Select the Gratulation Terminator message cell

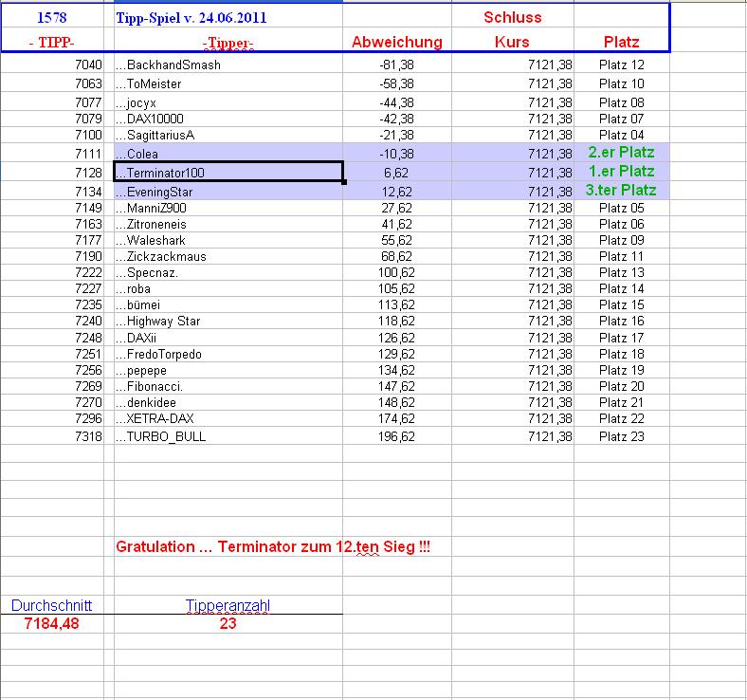tap(273, 546)
